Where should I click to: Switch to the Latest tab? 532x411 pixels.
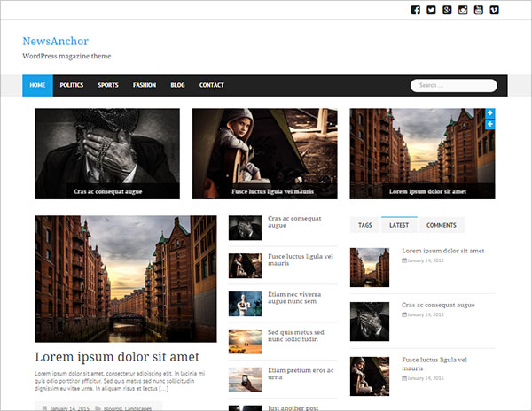(x=399, y=225)
